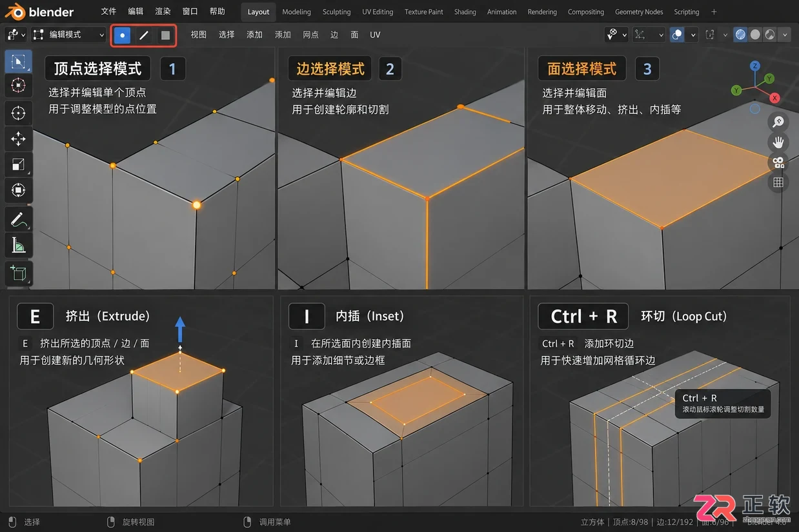Switch to the Animation workspace tab
Image resolution: width=799 pixels, height=532 pixels.
coord(501,12)
